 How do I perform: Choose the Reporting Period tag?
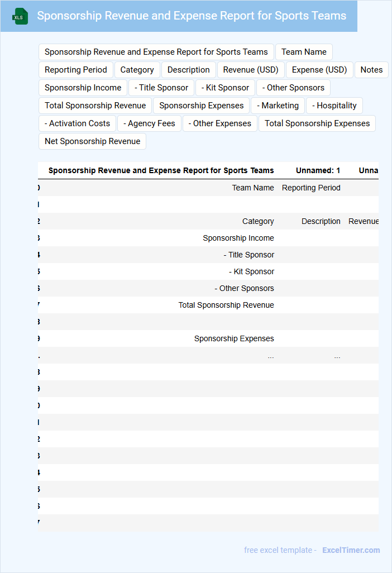[75, 70]
